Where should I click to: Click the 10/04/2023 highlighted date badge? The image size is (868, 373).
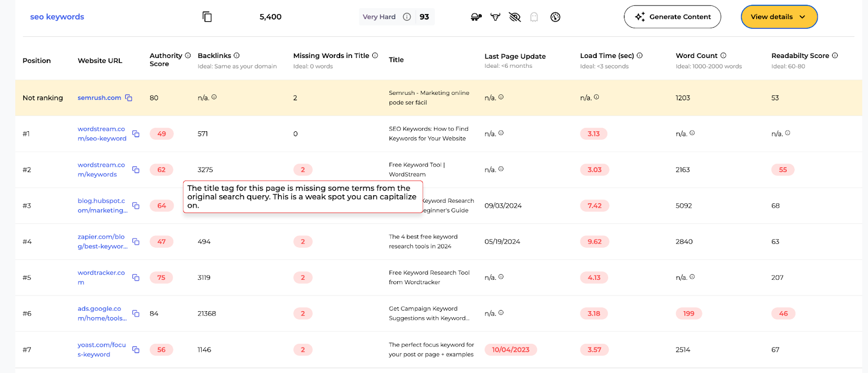coord(510,350)
